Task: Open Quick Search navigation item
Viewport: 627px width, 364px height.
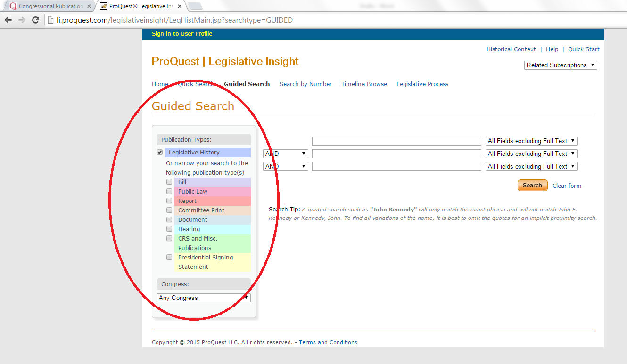Action: [x=196, y=84]
